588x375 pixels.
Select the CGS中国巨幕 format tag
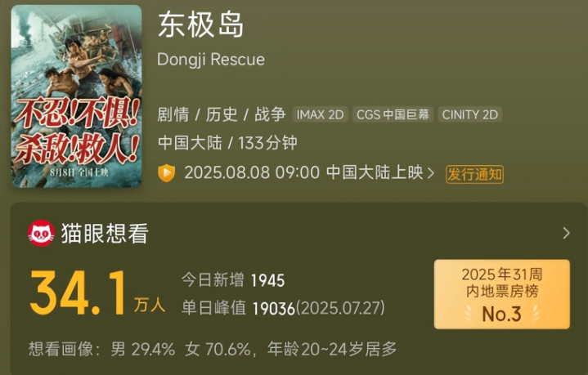[x=393, y=114]
